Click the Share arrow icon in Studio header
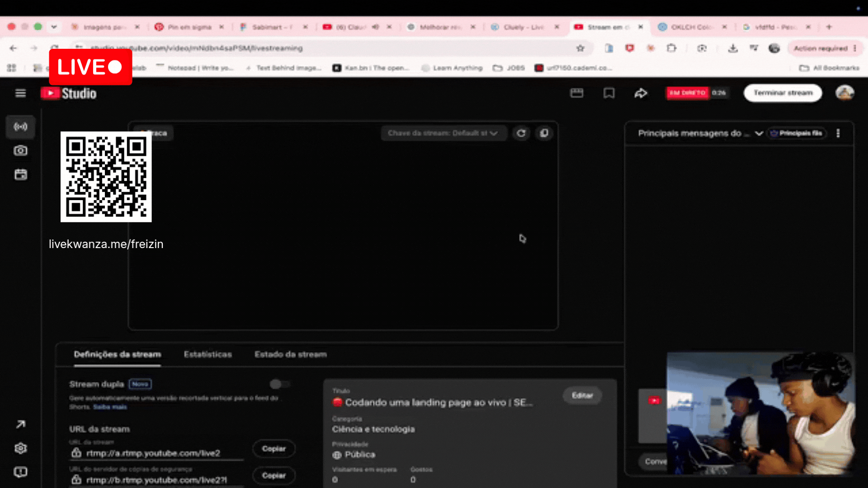Screen dimensions: 868x488 click(641, 93)
